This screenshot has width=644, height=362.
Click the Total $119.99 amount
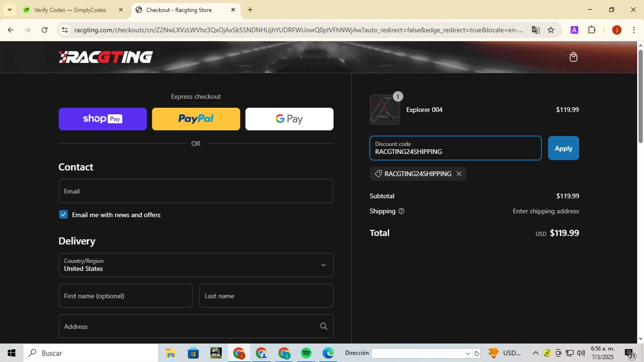564,233
